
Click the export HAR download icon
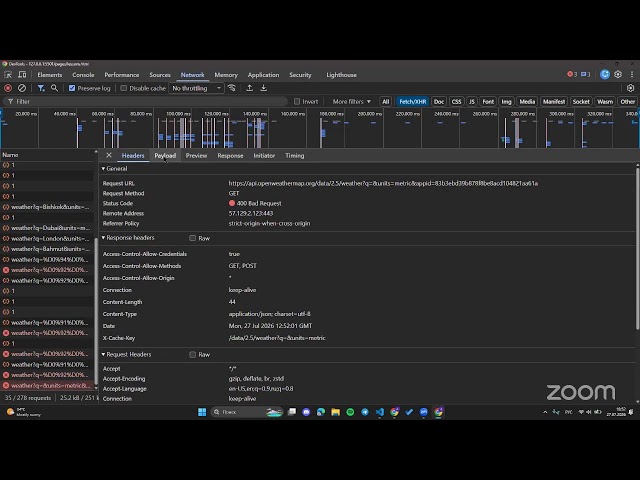pyautogui.click(x=264, y=88)
